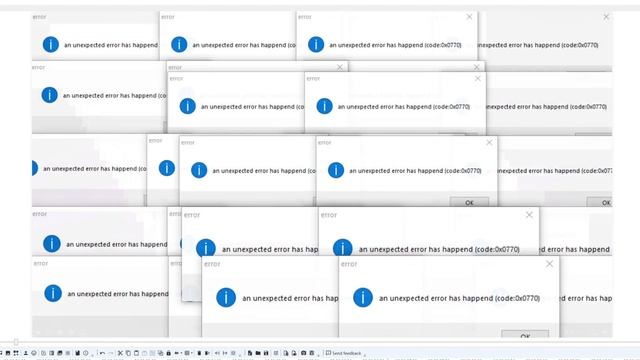Click the Redo arrow in the bottom toolbar
This screenshot has width=640, height=360.
(x=111, y=353)
